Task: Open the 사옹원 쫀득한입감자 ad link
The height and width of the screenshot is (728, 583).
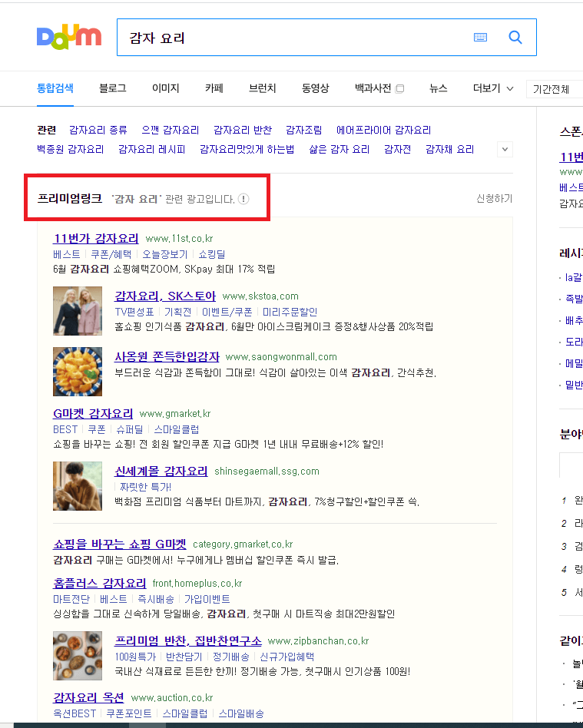Action: point(167,357)
